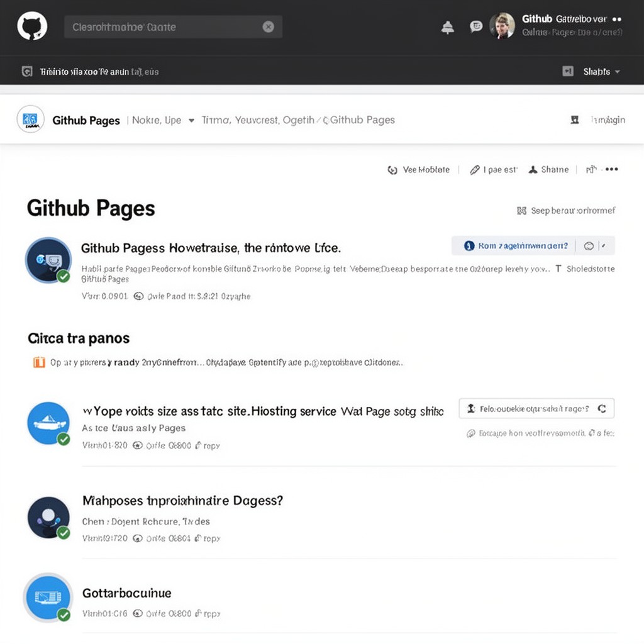Open the two-dot menu beside the username
The height and width of the screenshot is (644, 644).
point(616,19)
